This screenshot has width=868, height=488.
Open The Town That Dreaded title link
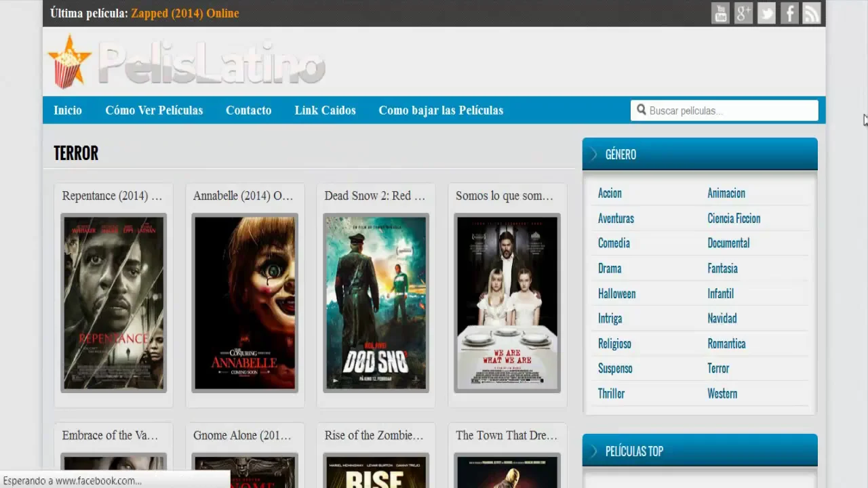507,435
